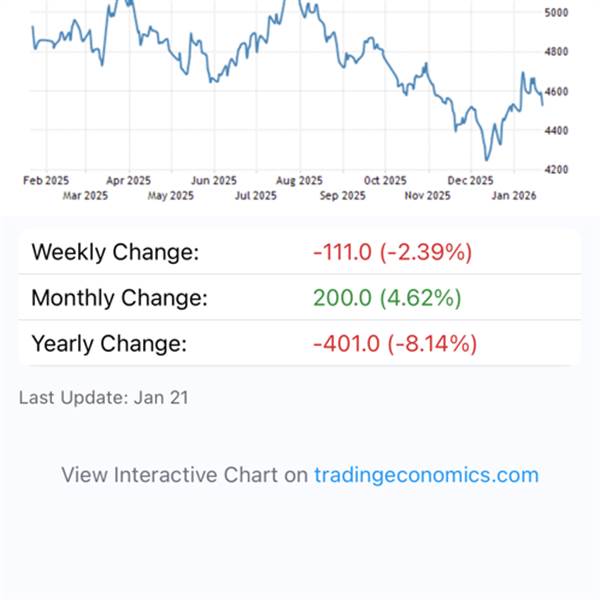This screenshot has height=600, width=600.
Task: Click the Dec 2025 axis label
Action: coord(470,181)
